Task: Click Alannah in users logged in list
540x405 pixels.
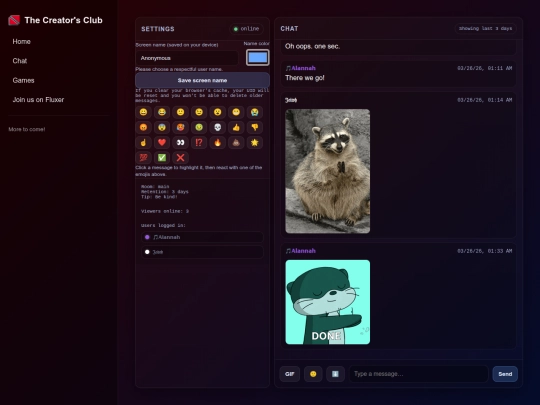Action: point(202,237)
